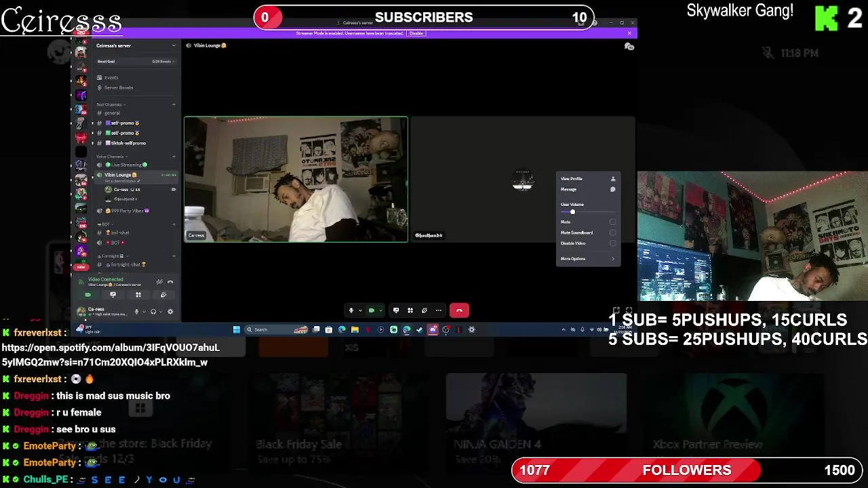Share your screen from call bar
This screenshot has width=868, height=488.
coord(396,310)
